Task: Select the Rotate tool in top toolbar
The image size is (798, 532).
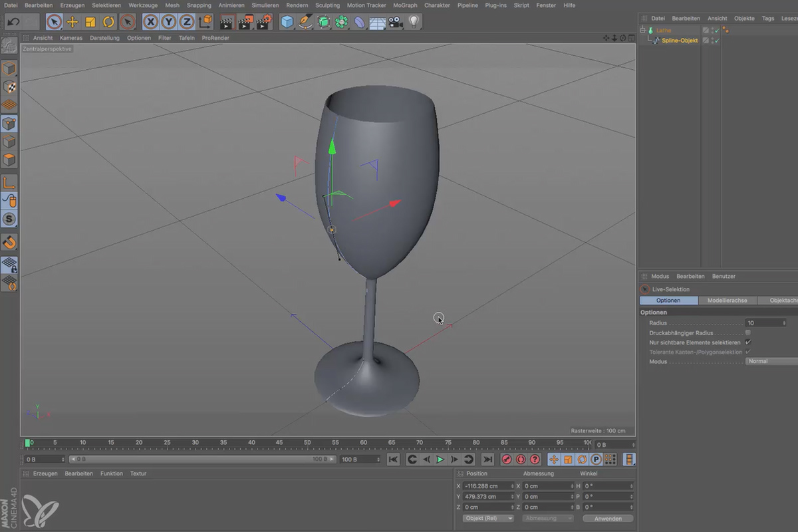Action: coord(109,22)
